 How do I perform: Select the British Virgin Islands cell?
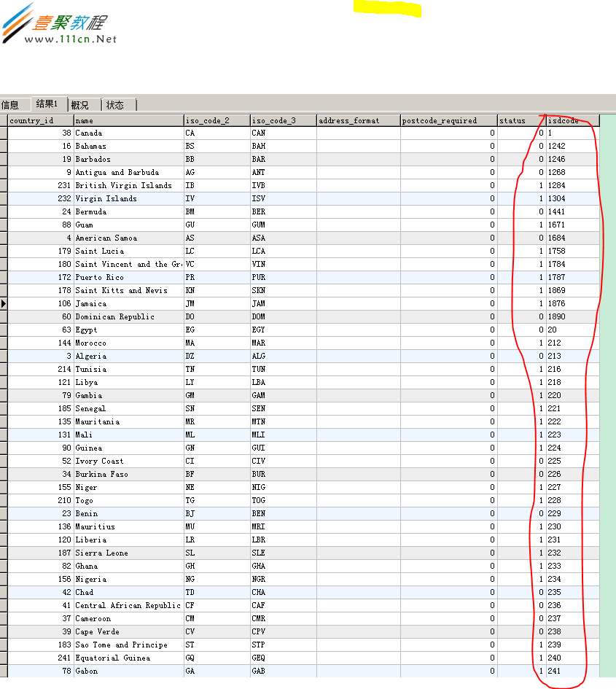tap(129, 185)
